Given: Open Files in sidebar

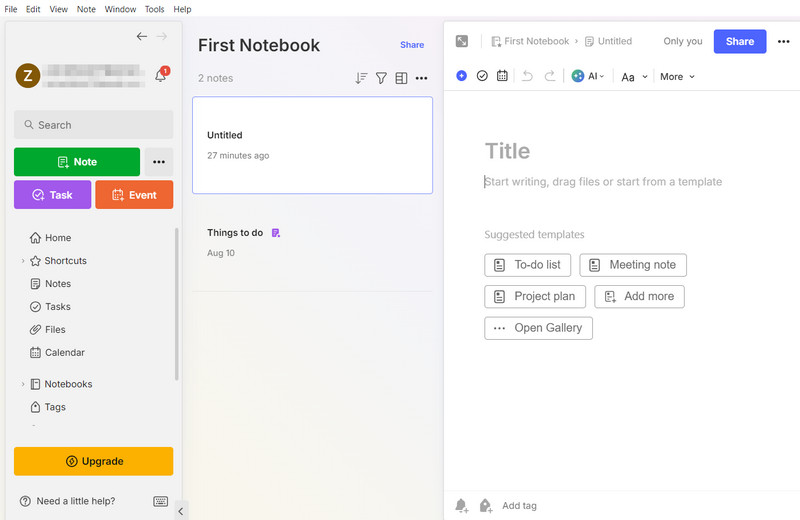Looking at the screenshot, I should tap(47, 330).
